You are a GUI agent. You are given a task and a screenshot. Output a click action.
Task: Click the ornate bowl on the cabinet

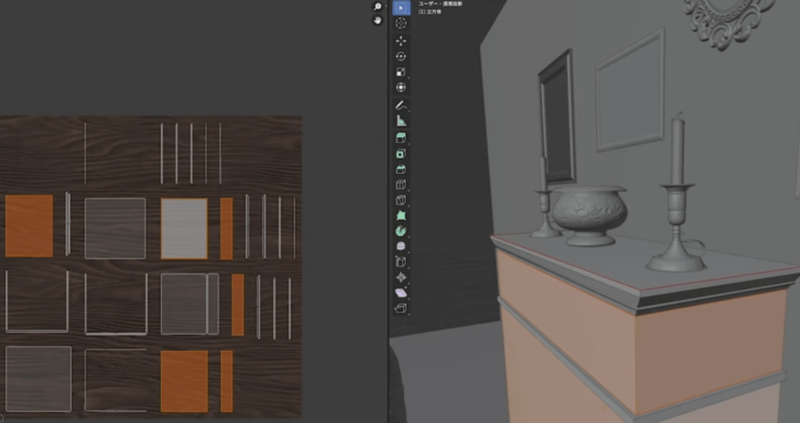[x=589, y=212]
